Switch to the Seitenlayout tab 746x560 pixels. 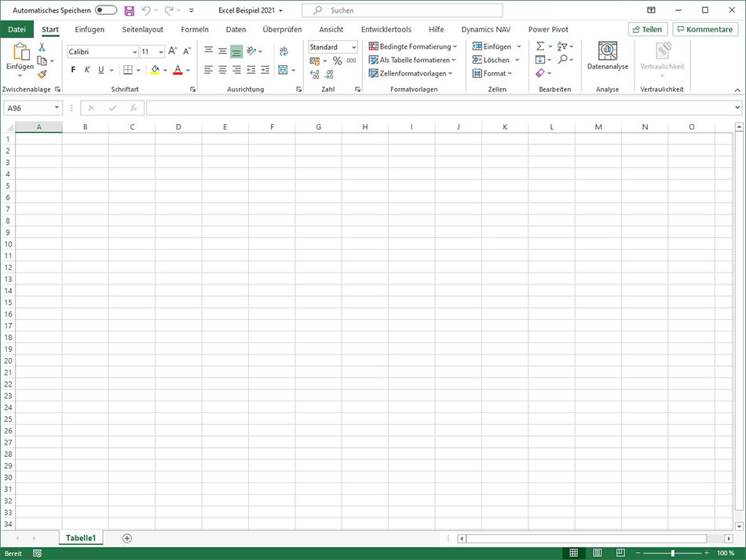point(143,30)
